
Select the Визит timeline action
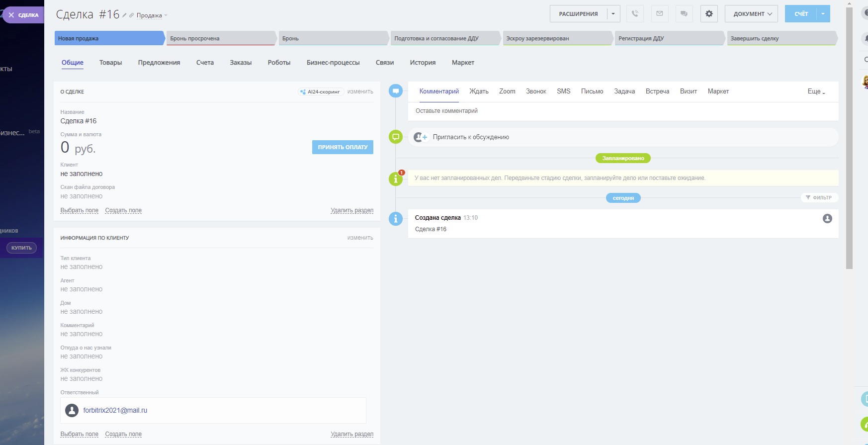[x=689, y=91]
